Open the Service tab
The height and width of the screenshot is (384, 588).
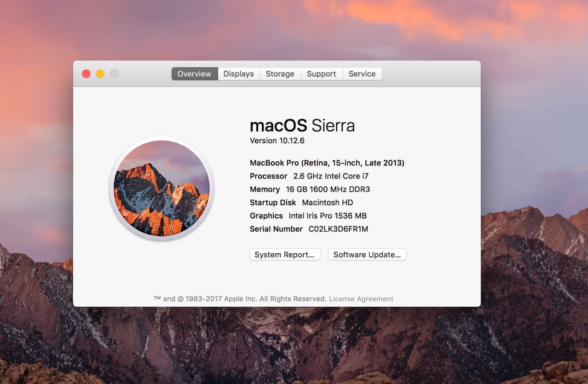coord(362,74)
